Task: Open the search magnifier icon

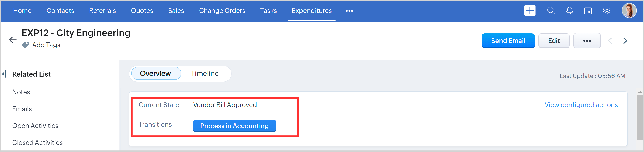Action: 551,11
